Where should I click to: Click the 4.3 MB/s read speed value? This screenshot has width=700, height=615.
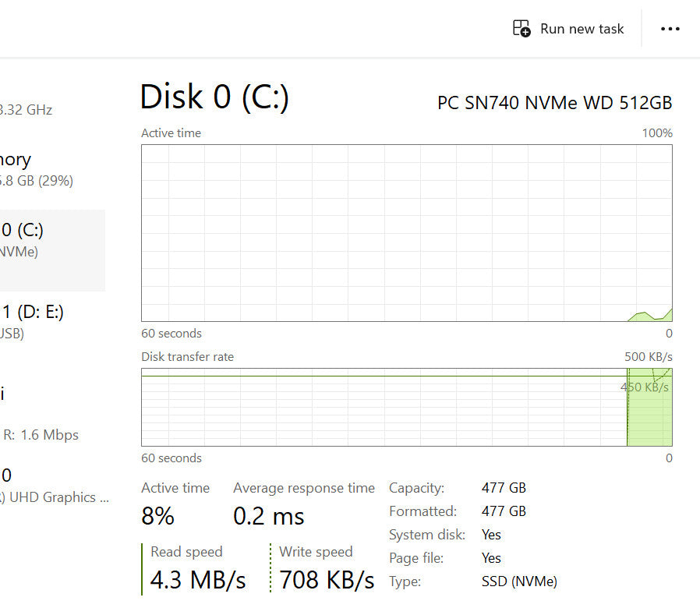[198, 580]
